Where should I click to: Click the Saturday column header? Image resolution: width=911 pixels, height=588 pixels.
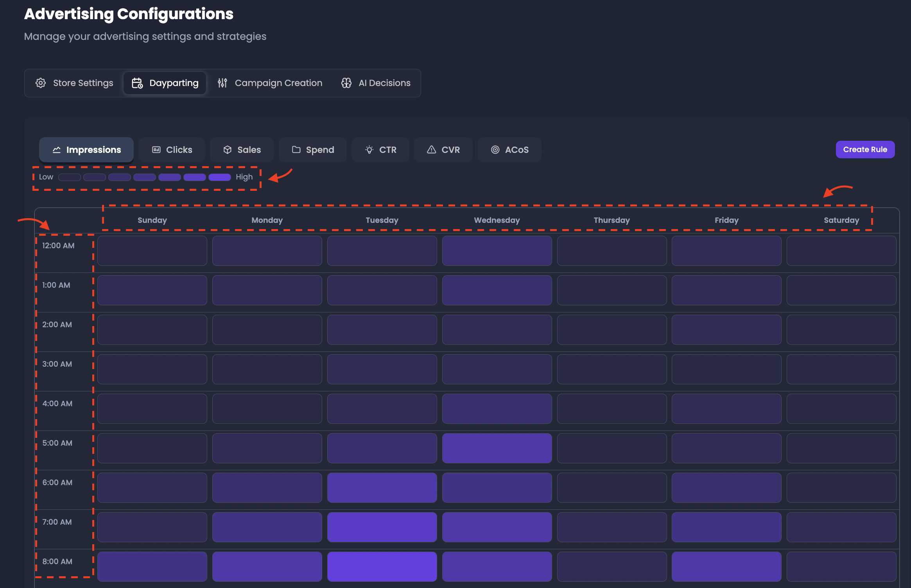click(841, 220)
